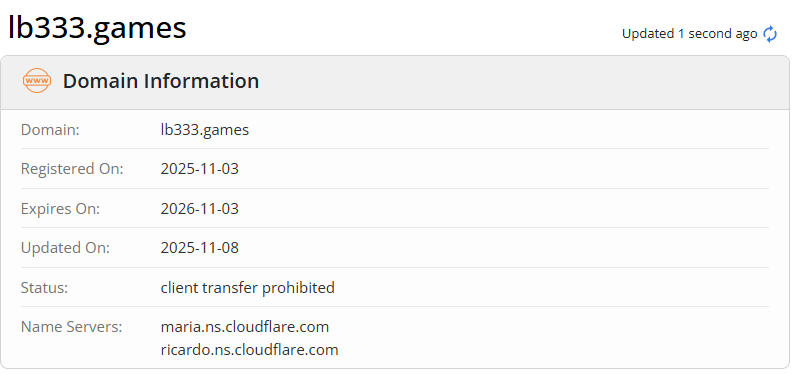Viewport: 799px width, 375px height.
Task: Click maria.ns.cloudflare.com name server
Action: 245,326
